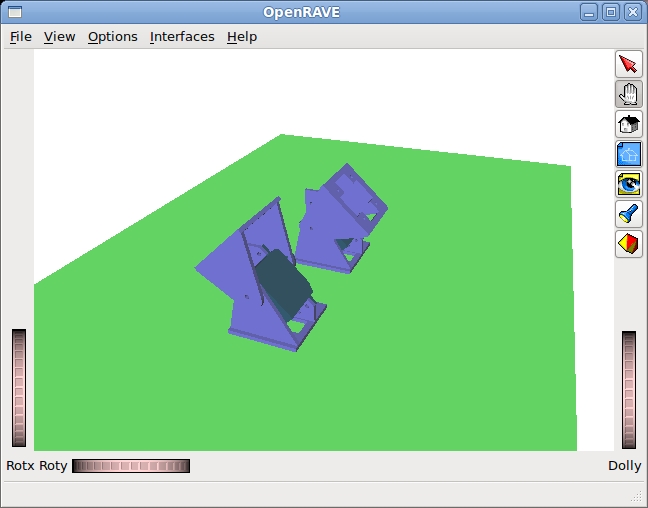648x508 pixels.
Task: Maximize the OpenRAVE window
Action: (611, 12)
